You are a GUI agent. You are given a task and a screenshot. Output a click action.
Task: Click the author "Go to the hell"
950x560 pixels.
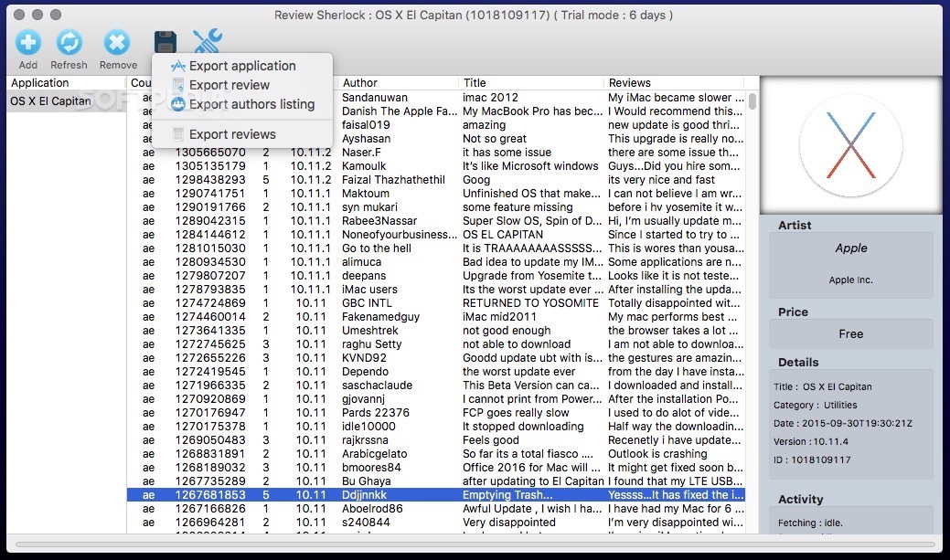click(x=376, y=248)
